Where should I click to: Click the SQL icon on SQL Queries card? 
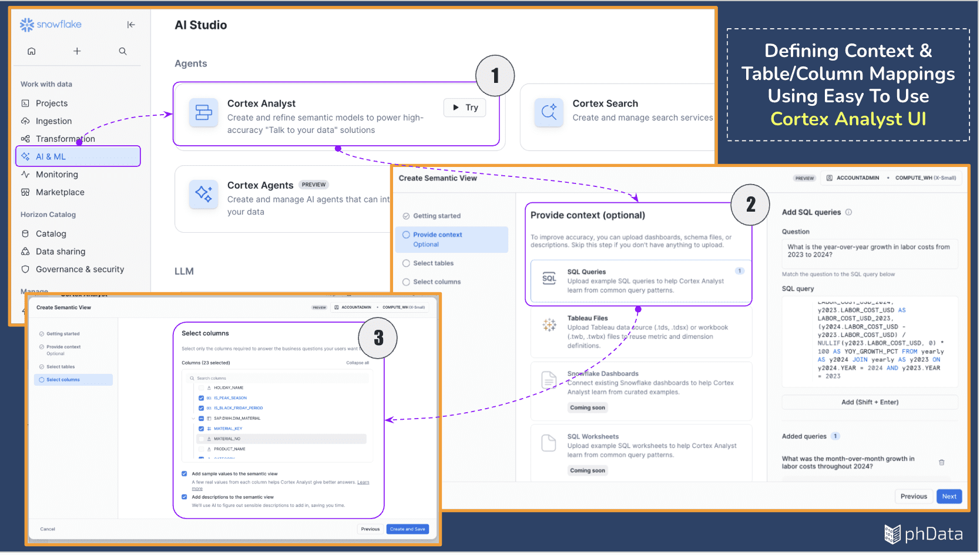click(x=549, y=279)
